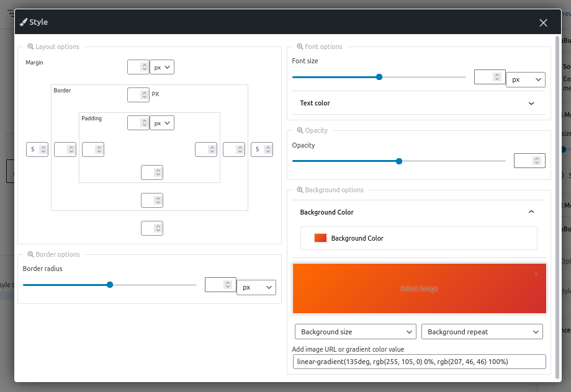Click the Margin top value field
Image resolution: width=571 pixels, height=392 pixels.
click(138, 67)
